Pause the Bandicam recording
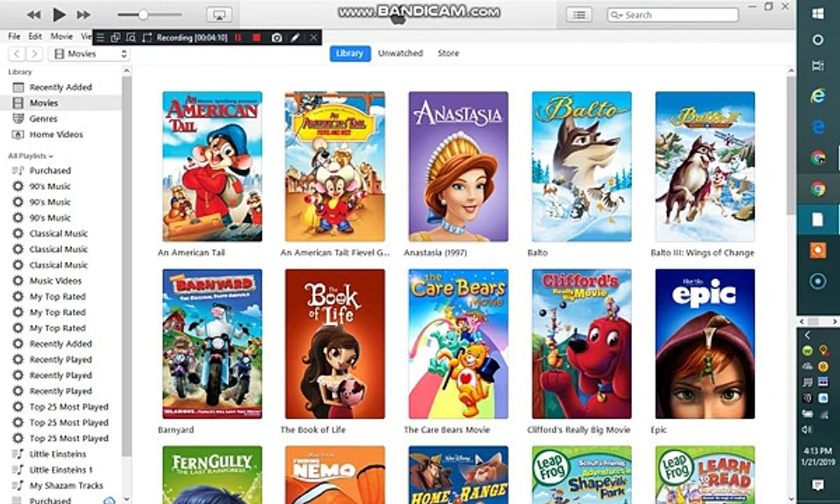Screen dimensions: 840x504 238,38
